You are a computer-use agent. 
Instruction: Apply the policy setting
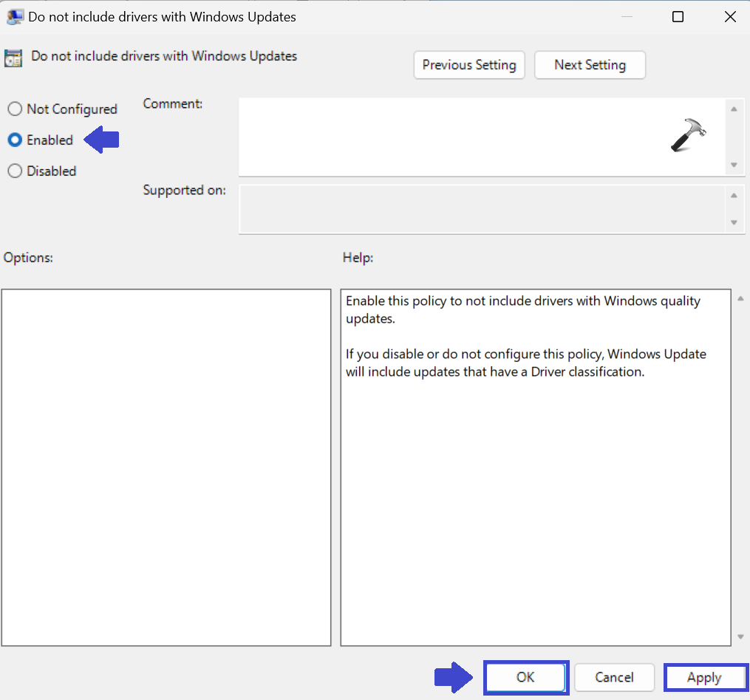pyautogui.click(x=704, y=677)
